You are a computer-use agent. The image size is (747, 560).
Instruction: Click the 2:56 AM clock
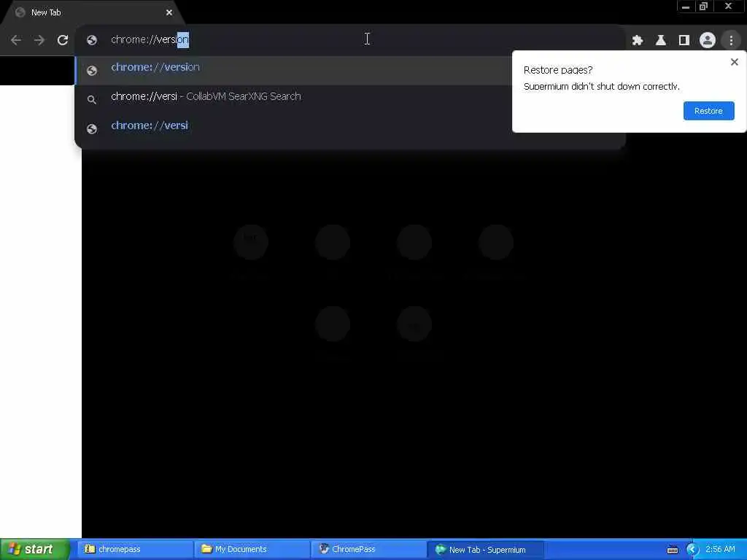[720, 549]
